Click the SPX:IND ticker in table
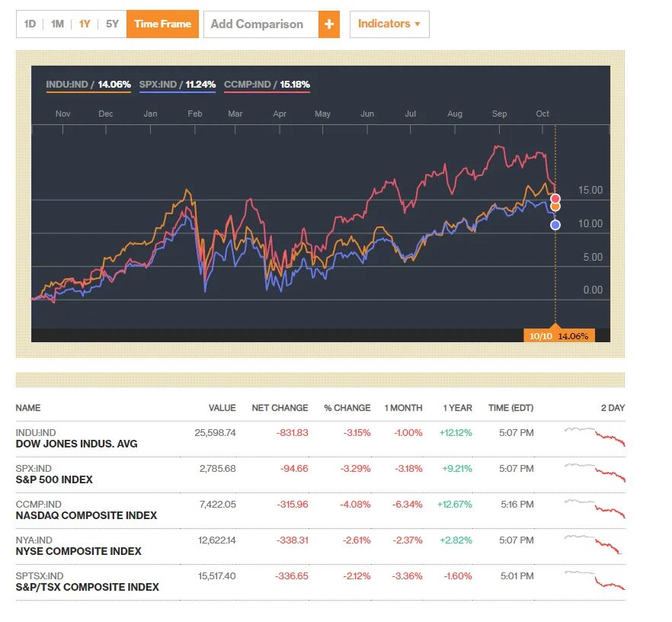 [x=34, y=469]
